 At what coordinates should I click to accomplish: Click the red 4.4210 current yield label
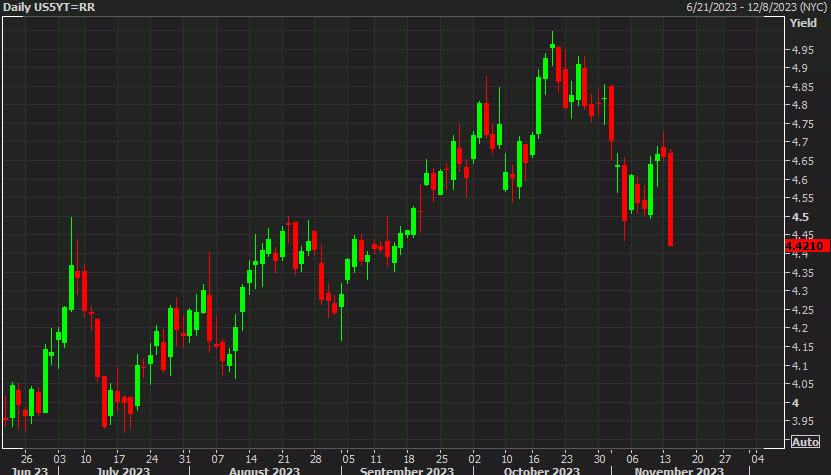click(x=807, y=246)
